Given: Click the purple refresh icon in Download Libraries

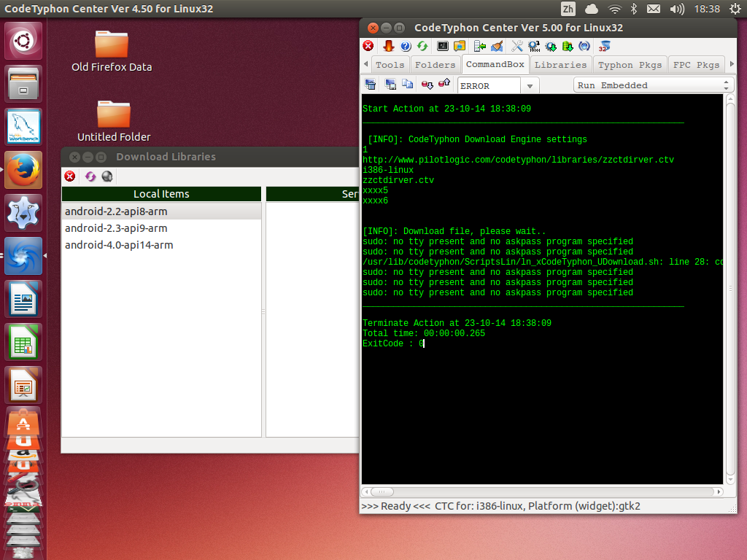Looking at the screenshot, I should tap(90, 176).
